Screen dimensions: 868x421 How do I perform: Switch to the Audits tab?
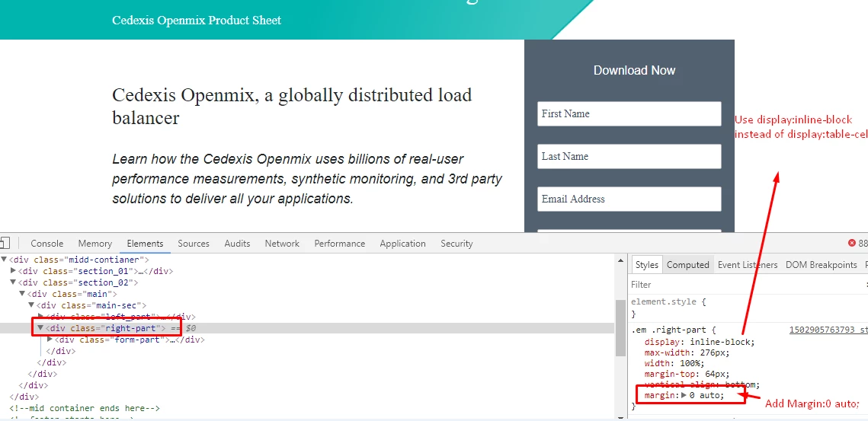click(238, 244)
